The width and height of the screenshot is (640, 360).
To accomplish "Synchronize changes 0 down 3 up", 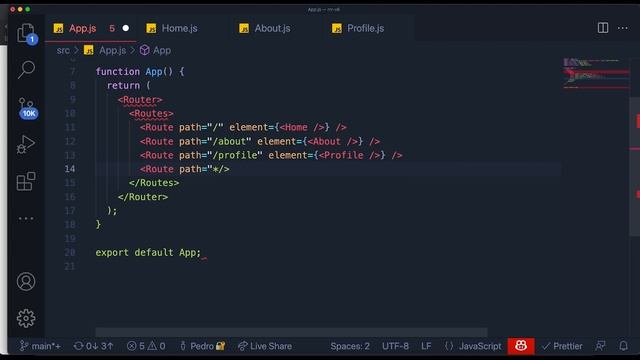I will (x=93, y=346).
